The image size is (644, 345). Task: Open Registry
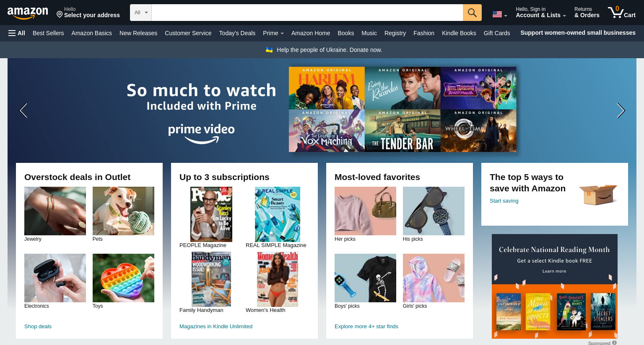[x=395, y=33]
